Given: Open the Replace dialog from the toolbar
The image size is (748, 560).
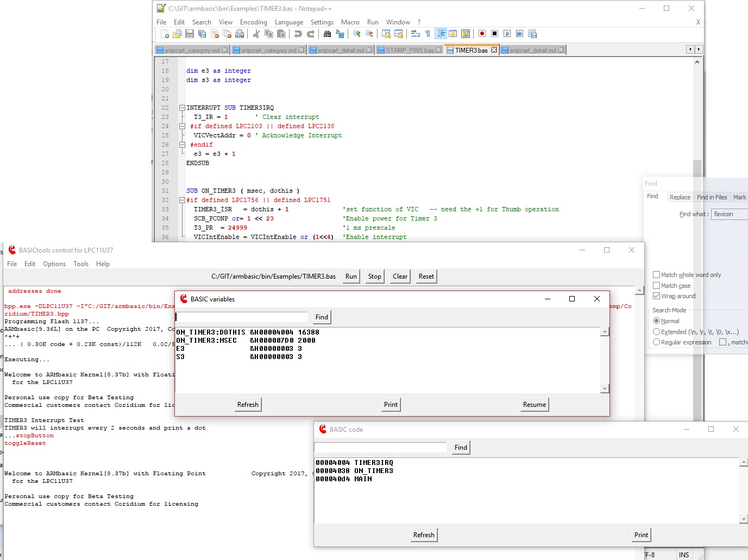Looking at the screenshot, I should [340, 34].
